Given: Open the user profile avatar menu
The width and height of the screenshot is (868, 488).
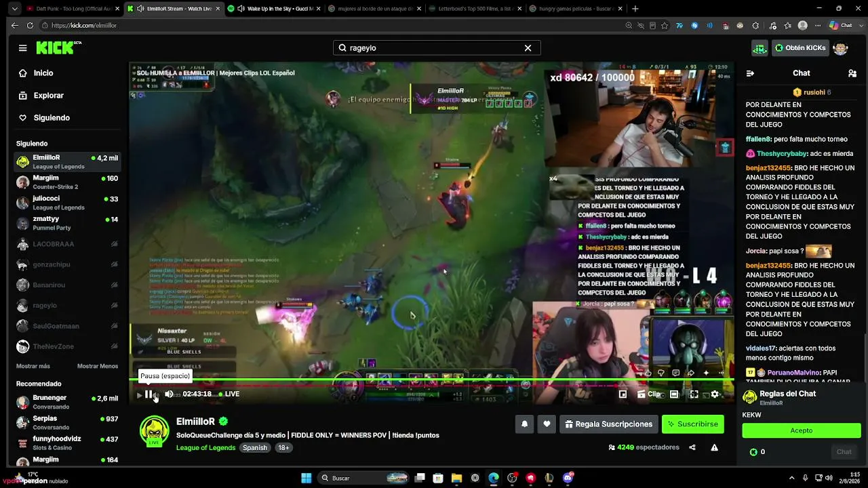Looking at the screenshot, I should point(840,48).
